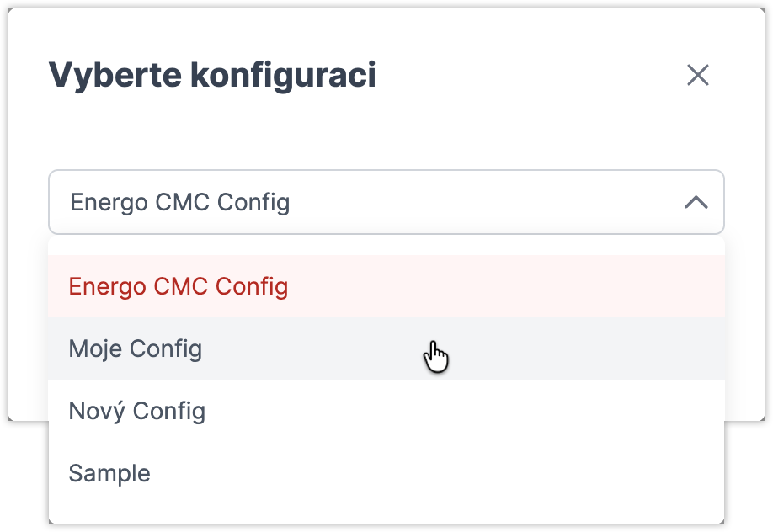Collapse the configuration dropdown chevron
Image resolution: width=773 pixels, height=532 pixels.
click(x=695, y=202)
